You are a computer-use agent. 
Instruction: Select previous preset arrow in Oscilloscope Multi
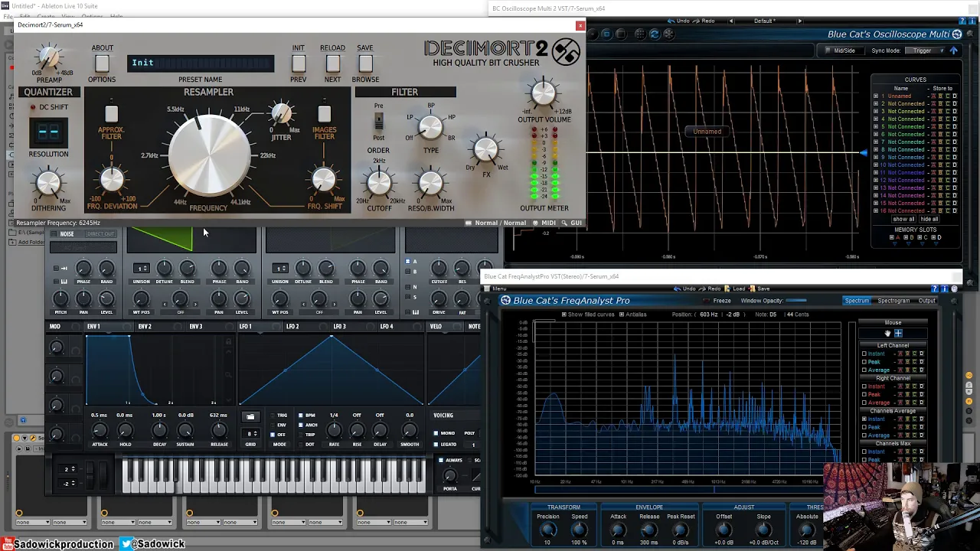[730, 21]
